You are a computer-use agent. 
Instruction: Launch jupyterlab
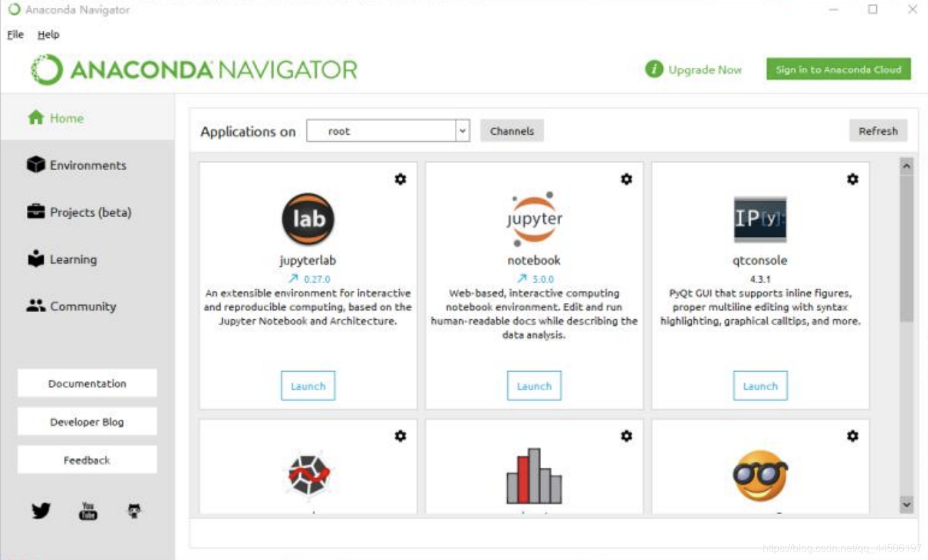(308, 386)
